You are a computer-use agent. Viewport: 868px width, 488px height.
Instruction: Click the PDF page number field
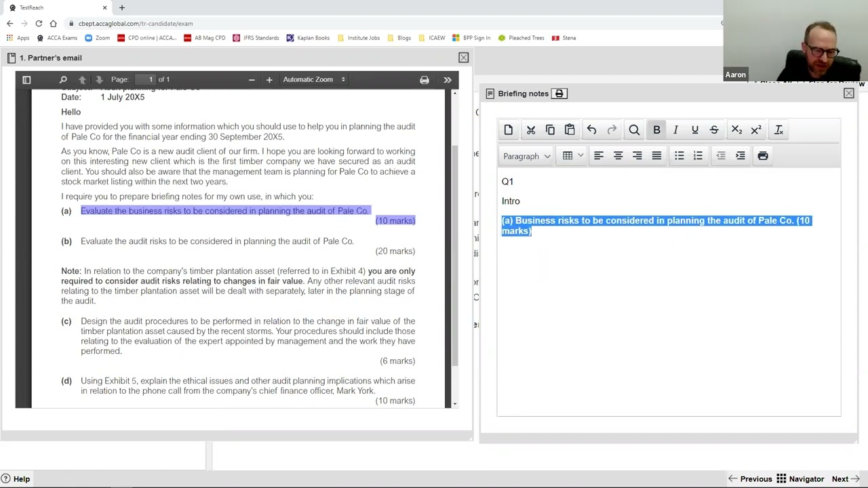point(144,80)
